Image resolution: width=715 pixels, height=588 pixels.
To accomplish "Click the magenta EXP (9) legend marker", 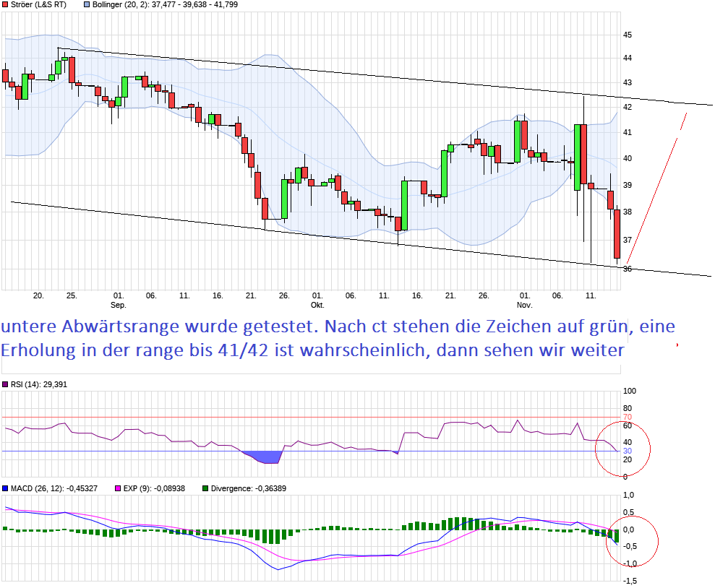I will [119, 488].
